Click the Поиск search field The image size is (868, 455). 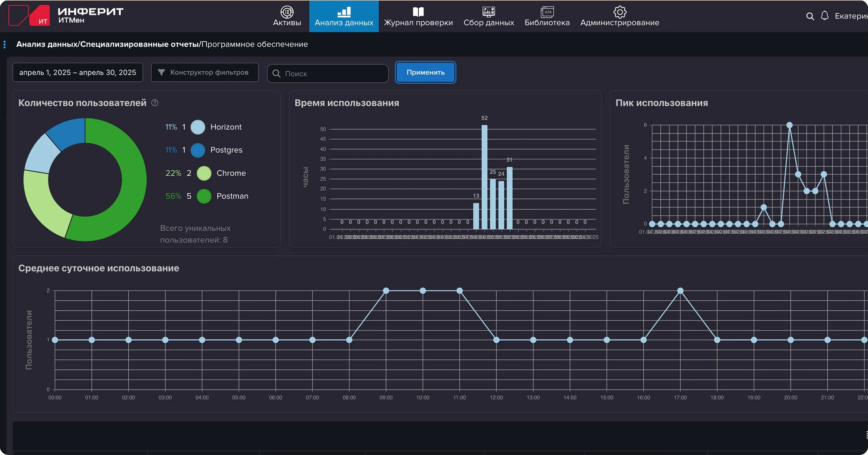point(332,73)
